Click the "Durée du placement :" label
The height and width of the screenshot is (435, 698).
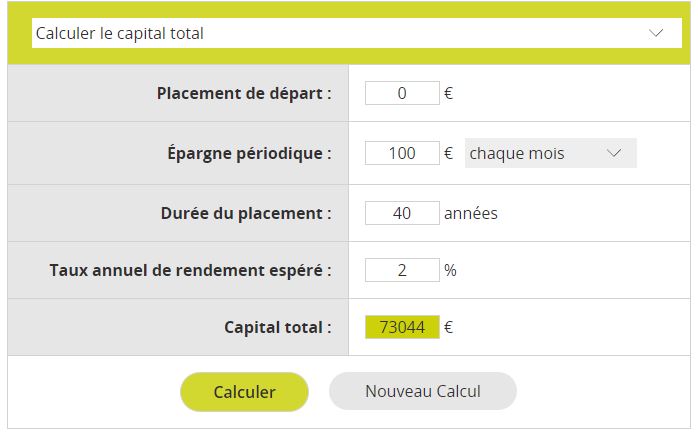click(x=246, y=213)
